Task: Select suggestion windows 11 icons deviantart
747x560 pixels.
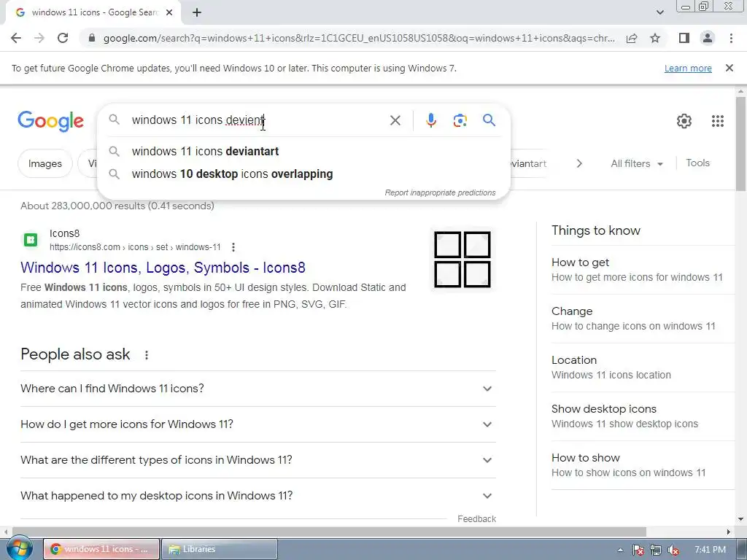Action: click(304, 152)
